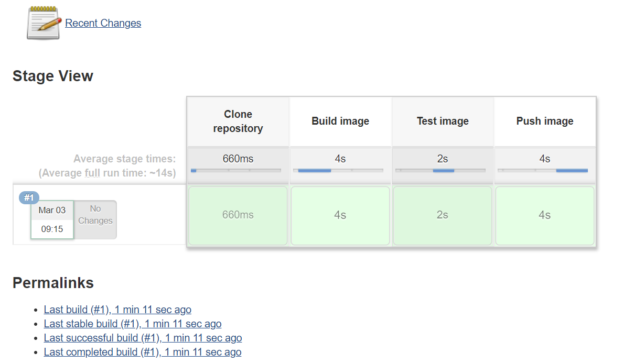This screenshot has height=364, width=634.
Task: Select the Push image stage header
Action: tap(545, 122)
